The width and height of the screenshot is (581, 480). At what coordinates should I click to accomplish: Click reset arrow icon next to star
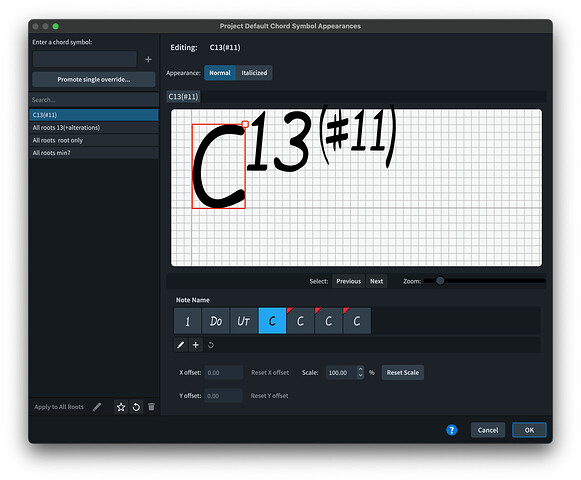click(136, 407)
